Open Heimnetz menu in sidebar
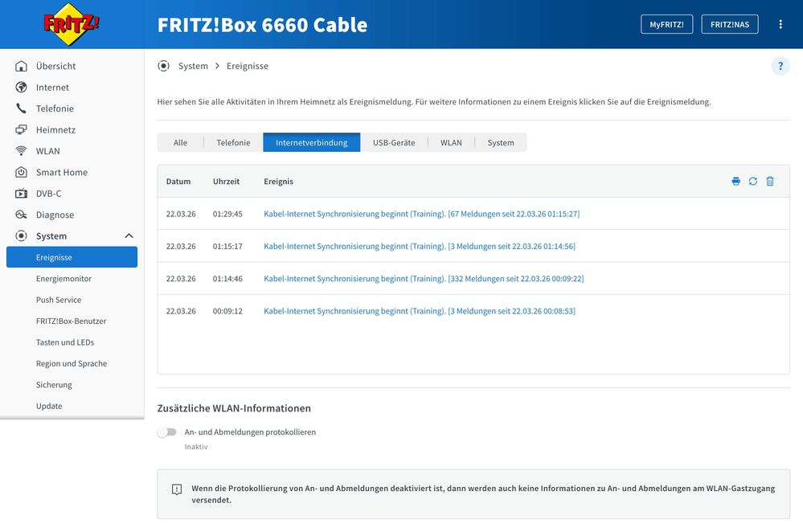The height and width of the screenshot is (532, 803). 55,129
